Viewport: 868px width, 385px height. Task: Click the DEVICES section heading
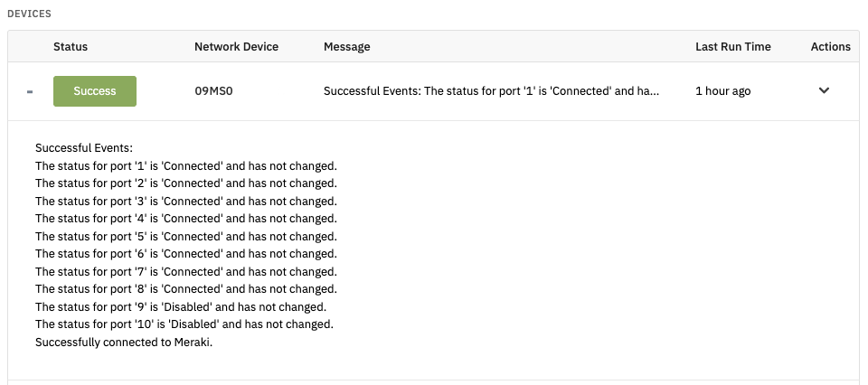tap(29, 14)
